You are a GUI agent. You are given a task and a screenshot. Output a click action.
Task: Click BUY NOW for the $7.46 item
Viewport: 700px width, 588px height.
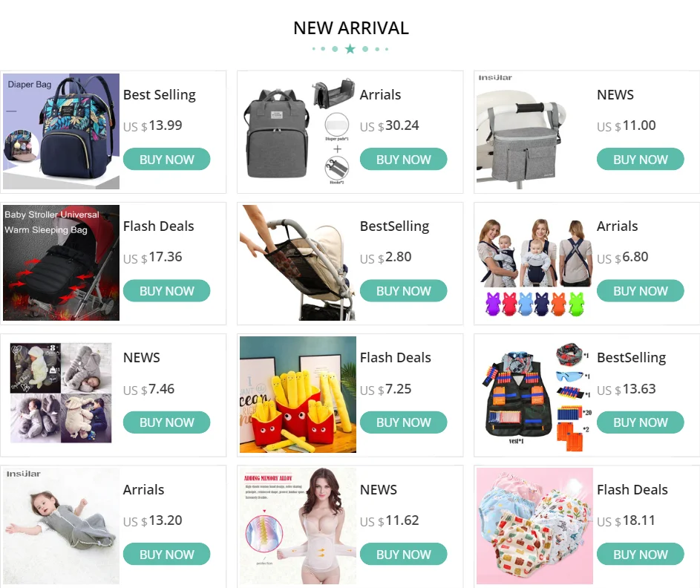pos(166,422)
